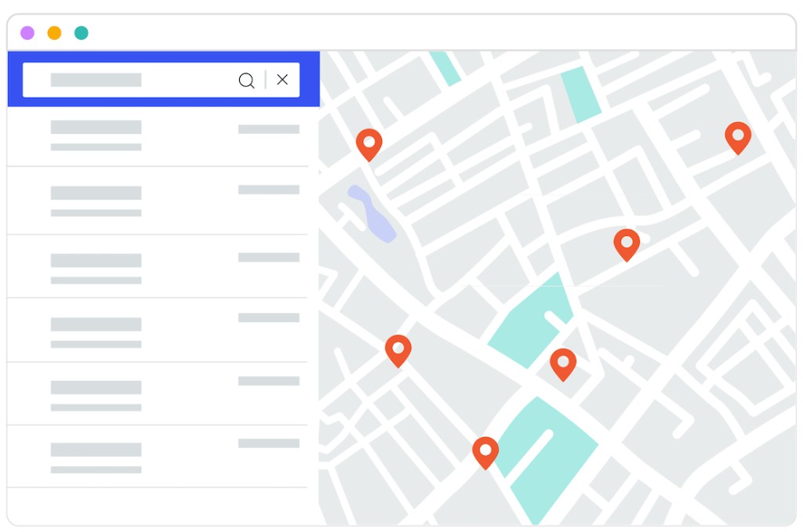
Task: Select the map pin in the northeast corner
Action: (738, 138)
